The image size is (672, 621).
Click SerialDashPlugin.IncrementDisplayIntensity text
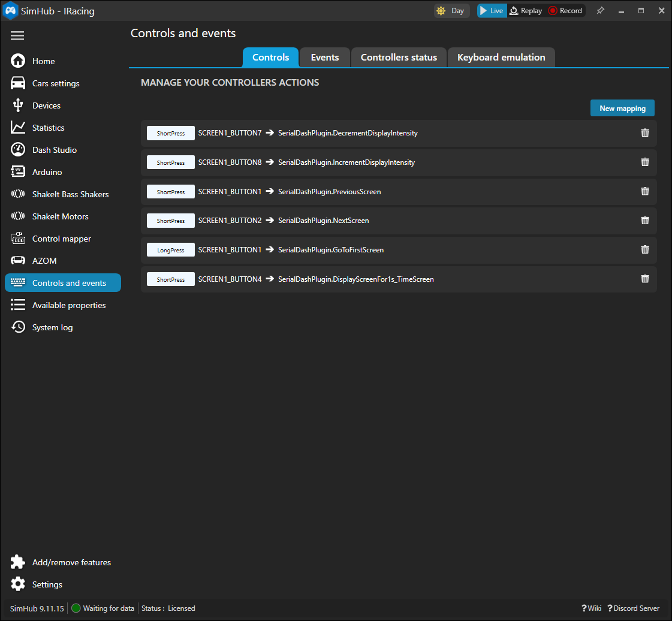click(346, 162)
